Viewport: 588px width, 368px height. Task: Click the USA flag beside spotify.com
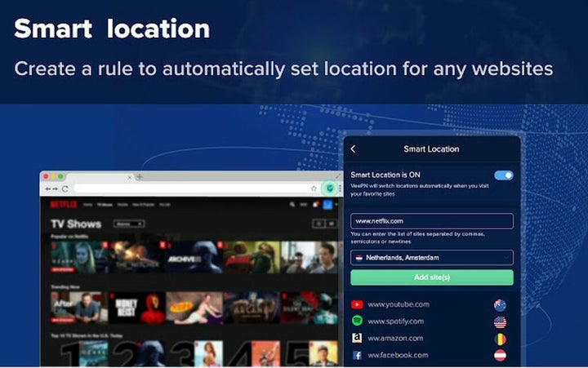coord(500,321)
